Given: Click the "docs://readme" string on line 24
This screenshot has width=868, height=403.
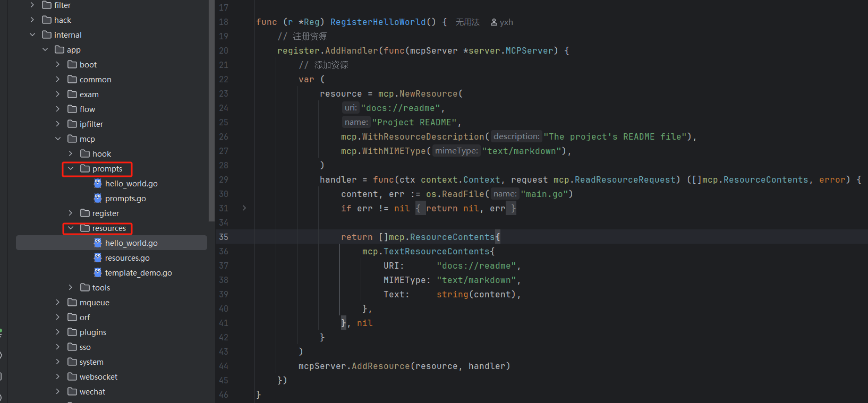Looking at the screenshot, I should 401,108.
